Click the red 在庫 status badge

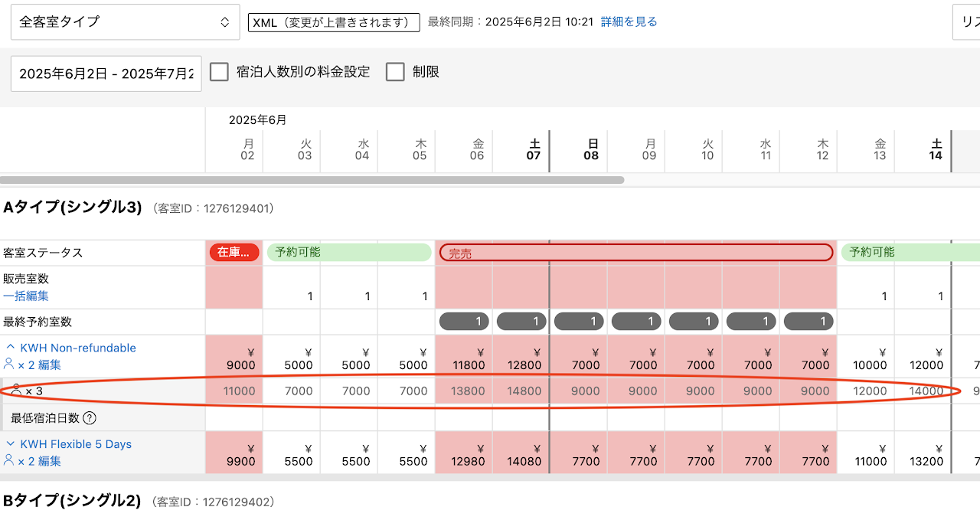pyautogui.click(x=234, y=252)
